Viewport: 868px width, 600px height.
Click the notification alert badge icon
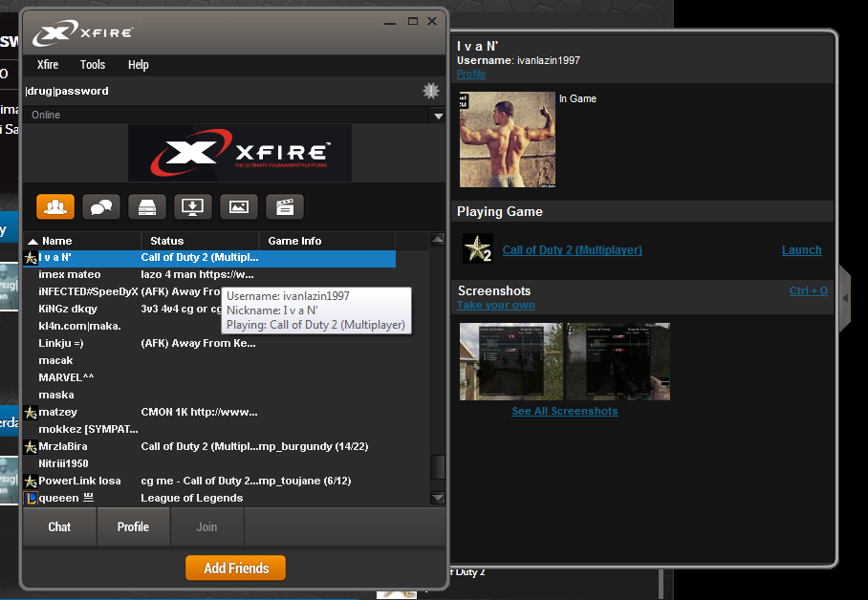pyautogui.click(x=431, y=91)
